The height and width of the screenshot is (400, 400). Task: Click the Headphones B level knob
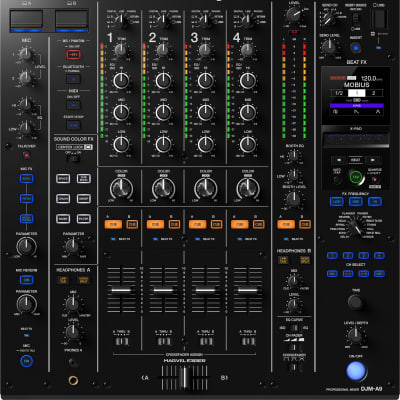293,305
